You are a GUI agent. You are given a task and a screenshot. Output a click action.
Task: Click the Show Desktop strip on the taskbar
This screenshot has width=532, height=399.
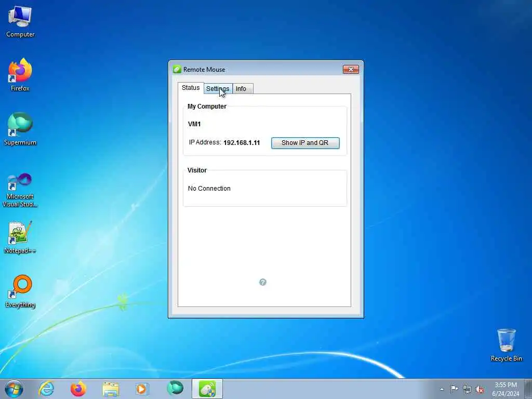pyautogui.click(x=528, y=389)
